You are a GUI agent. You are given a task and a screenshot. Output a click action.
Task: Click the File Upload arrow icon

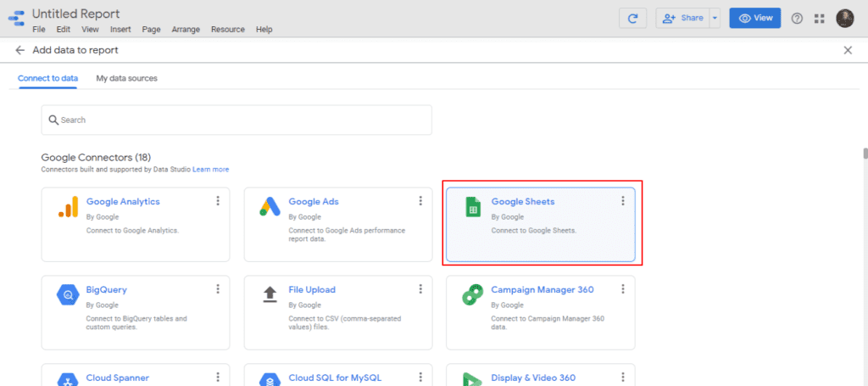270,294
